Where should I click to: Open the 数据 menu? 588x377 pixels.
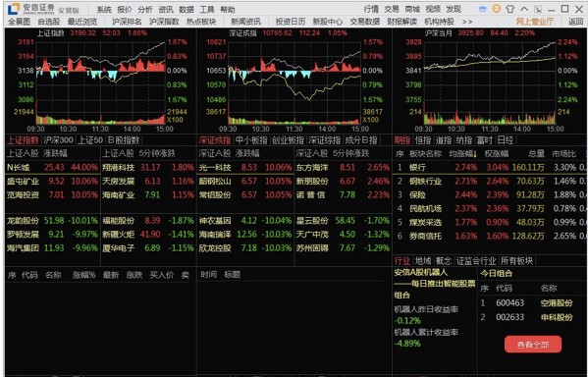coord(187,10)
